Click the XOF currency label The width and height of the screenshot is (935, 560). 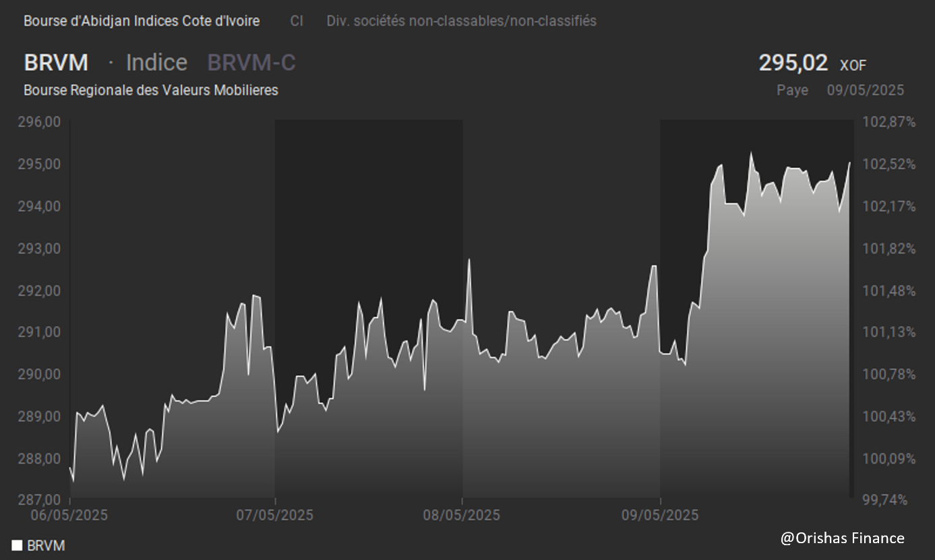coord(853,65)
